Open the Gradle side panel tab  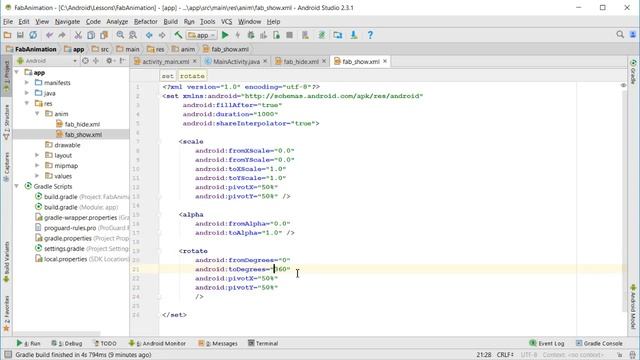[633, 72]
